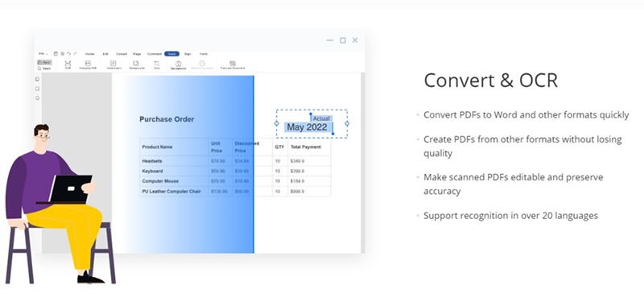
Task: Open the File dropdown menu
Action: coord(43,54)
